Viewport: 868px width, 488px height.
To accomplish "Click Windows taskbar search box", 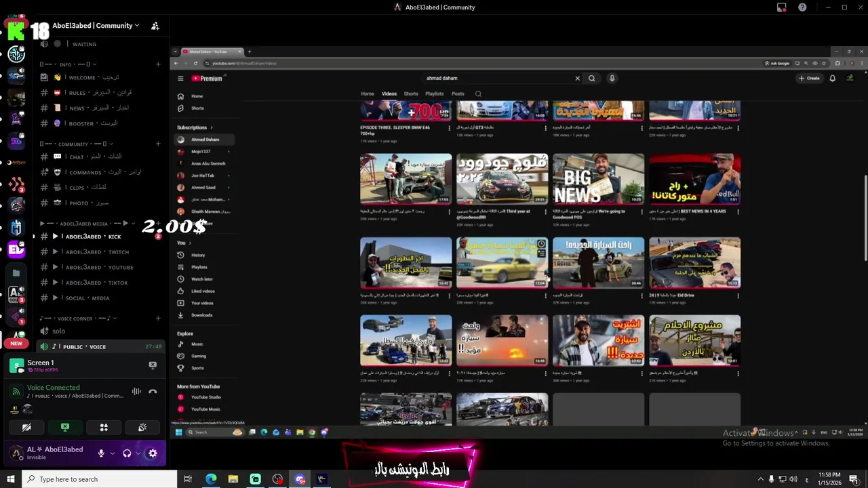I will (x=99, y=479).
